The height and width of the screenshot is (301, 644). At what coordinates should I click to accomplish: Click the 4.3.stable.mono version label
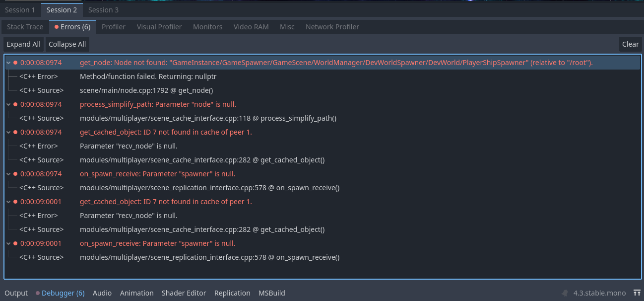pyautogui.click(x=599, y=293)
